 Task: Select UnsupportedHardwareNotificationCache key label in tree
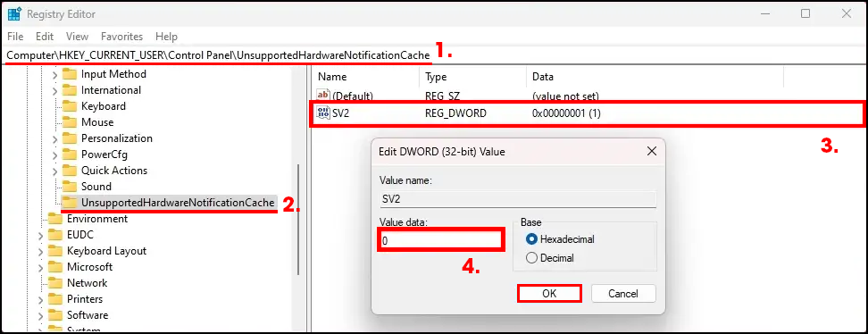point(178,203)
